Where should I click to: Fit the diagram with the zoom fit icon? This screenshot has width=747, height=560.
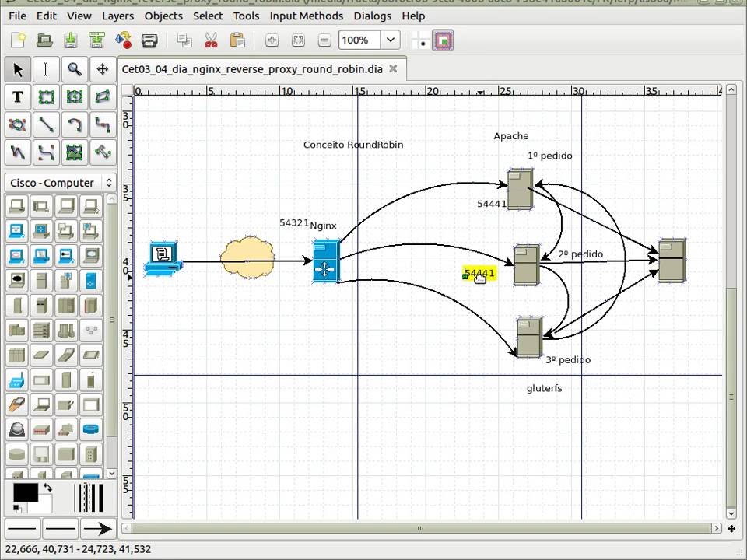298,40
